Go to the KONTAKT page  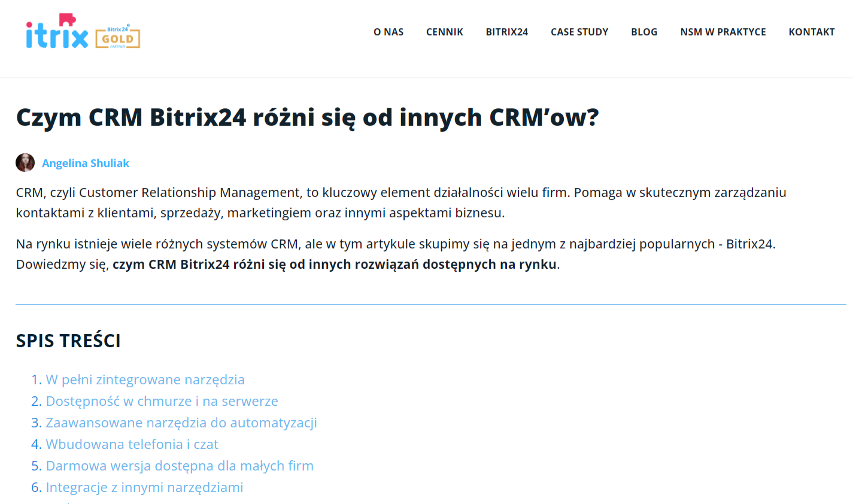812,32
